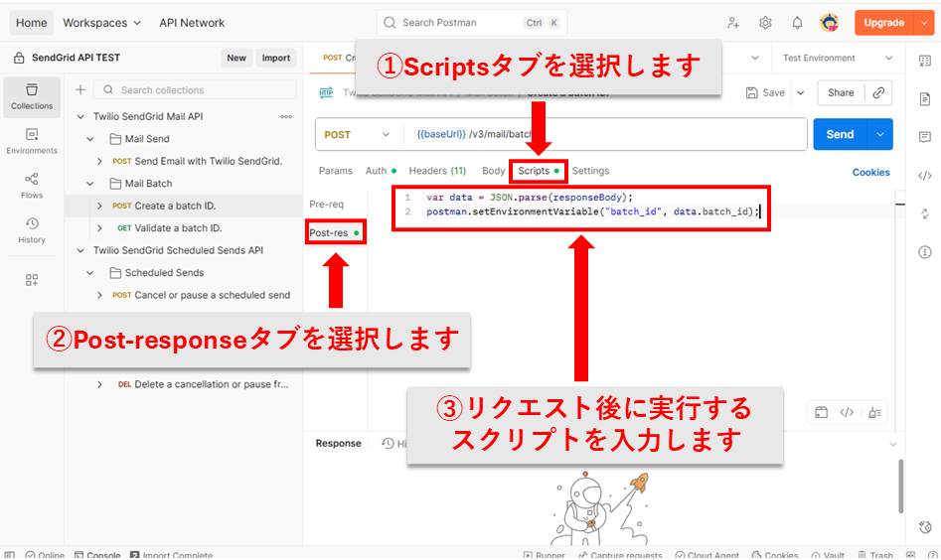Open the Upgrade dropdown arrow
This screenshot has width=941, height=560.
(924, 23)
